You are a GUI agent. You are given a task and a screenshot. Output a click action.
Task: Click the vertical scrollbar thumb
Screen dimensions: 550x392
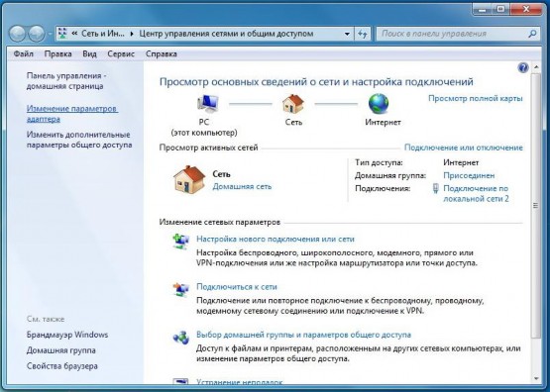(x=535, y=205)
